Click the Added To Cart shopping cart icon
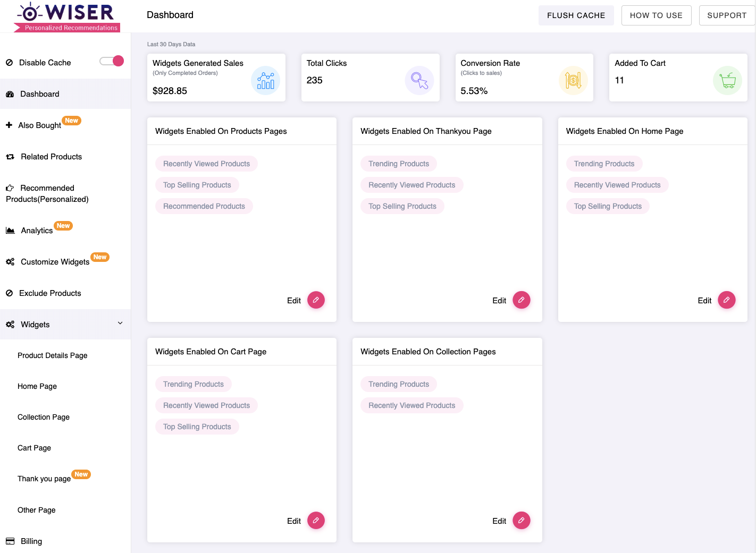 (x=727, y=81)
